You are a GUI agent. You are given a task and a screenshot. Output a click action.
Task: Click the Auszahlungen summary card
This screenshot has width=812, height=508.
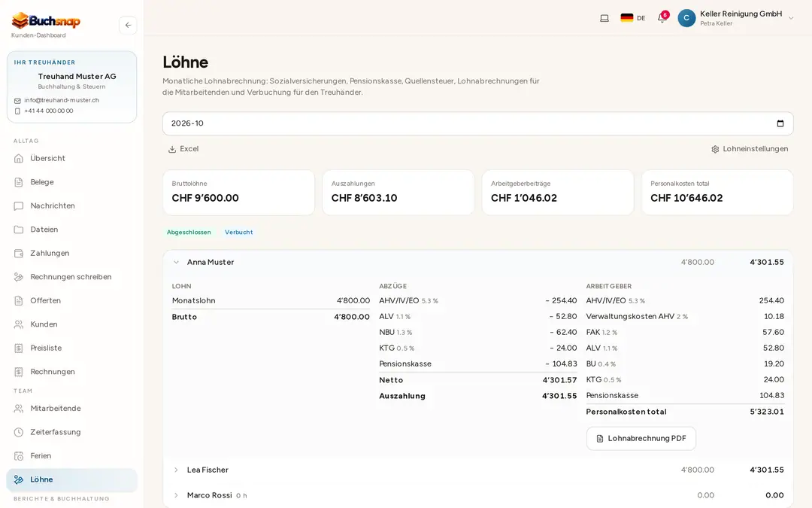(x=398, y=193)
